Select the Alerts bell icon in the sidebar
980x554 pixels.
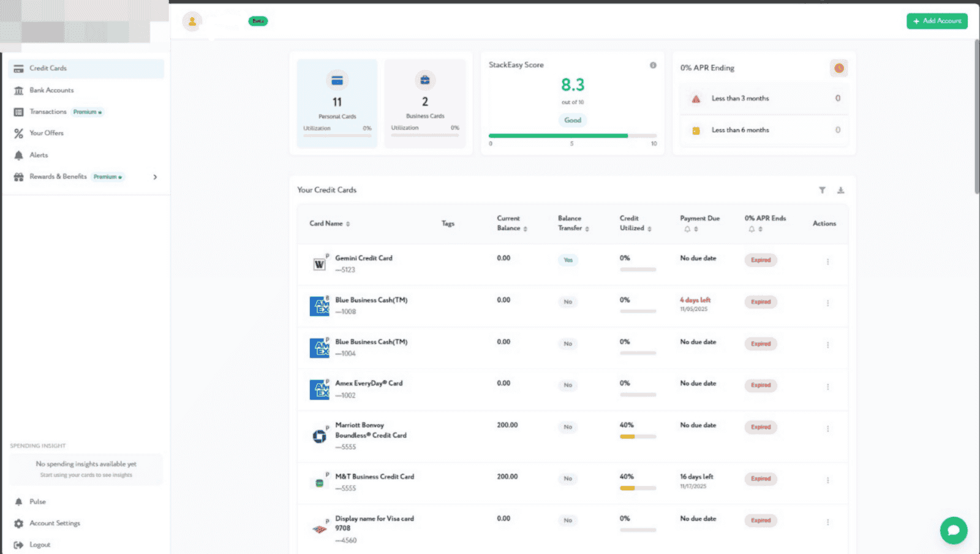19,155
